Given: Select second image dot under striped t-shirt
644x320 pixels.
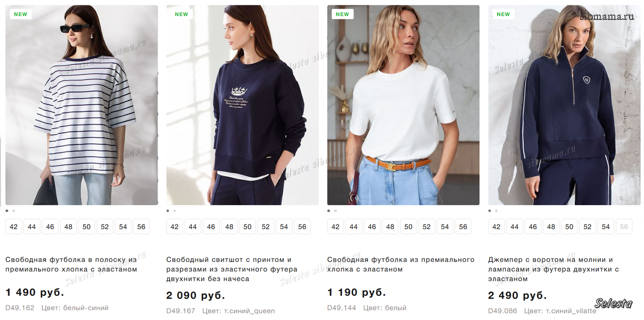Looking at the screenshot, I should click(x=13, y=211).
